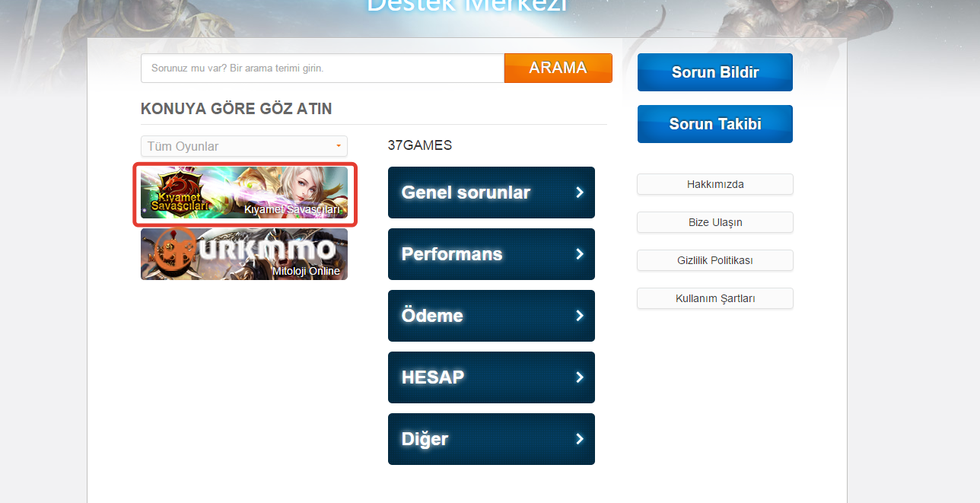980x503 pixels.
Task: Open the Bize Ulaşın contact link
Action: click(715, 222)
